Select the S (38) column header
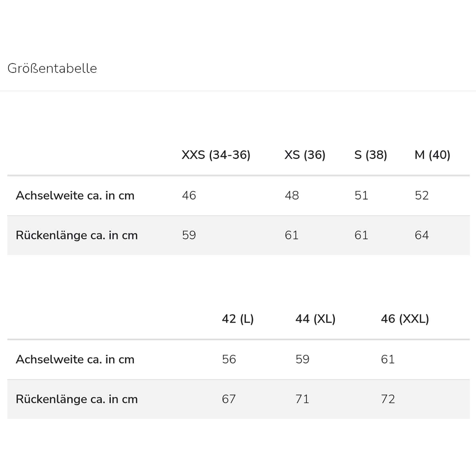Image resolution: width=476 pixels, height=476 pixels. click(x=370, y=155)
